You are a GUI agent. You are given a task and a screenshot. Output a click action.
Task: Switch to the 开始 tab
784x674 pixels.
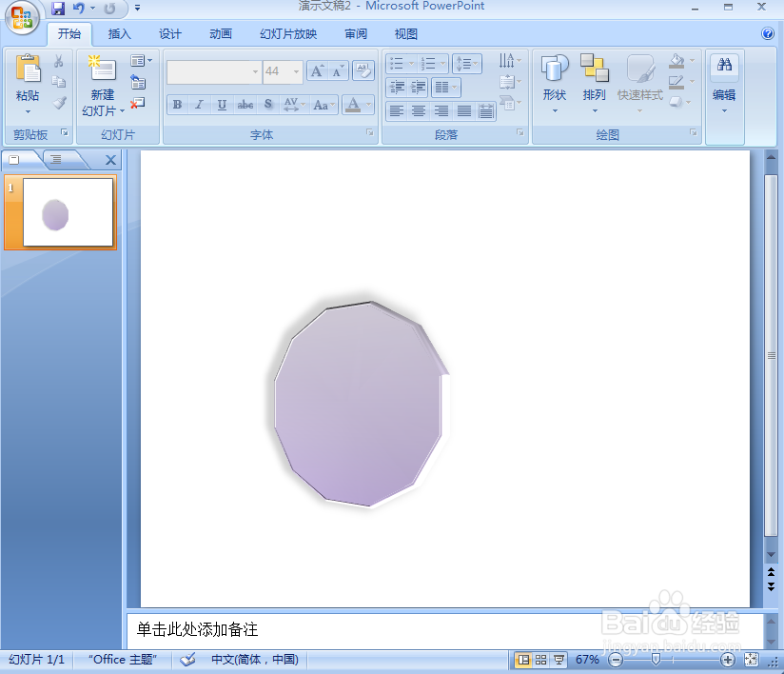[x=69, y=34]
